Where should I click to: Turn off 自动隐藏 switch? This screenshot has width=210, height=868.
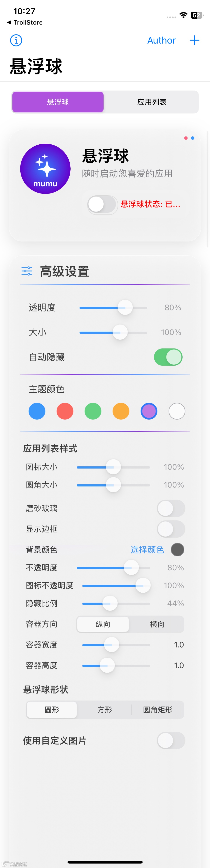(168, 357)
